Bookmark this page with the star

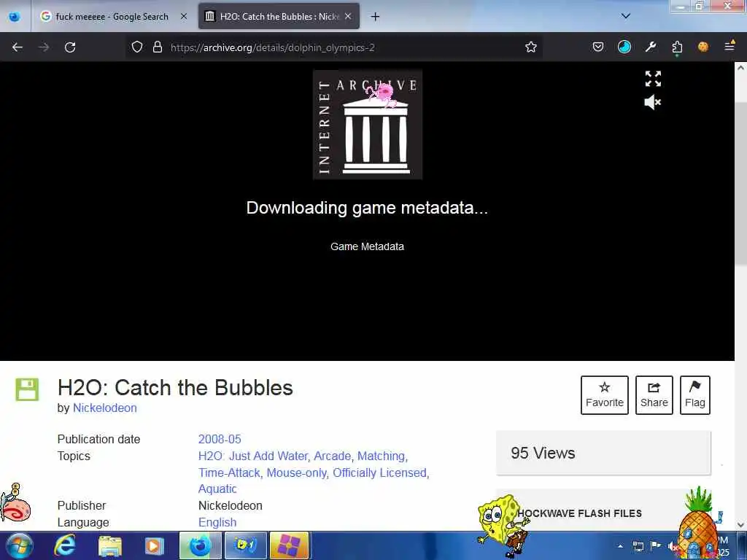click(531, 47)
